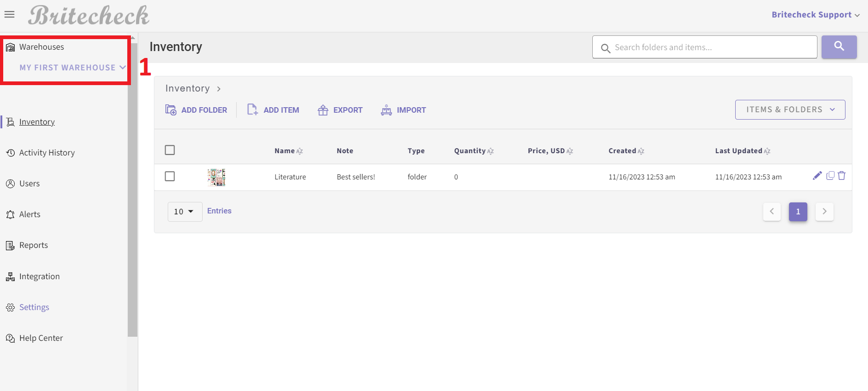Image resolution: width=868 pixels, height=391 pixels.
Task: Open Settings page
Action: pos(34,307)
